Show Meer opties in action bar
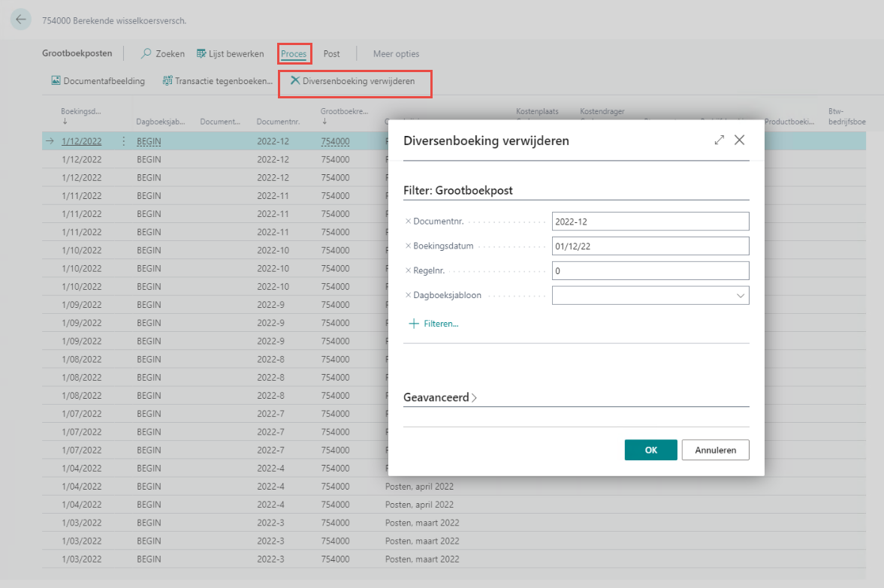The height and width of the screenshot is (588, 884). 396,54
